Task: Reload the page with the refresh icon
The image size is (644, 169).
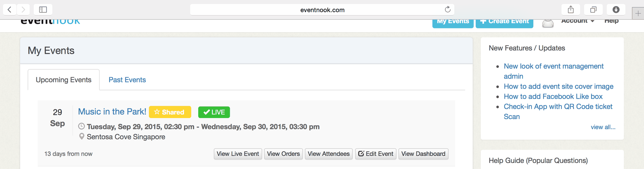Action: pyautogui.click(x=448, y=10)
